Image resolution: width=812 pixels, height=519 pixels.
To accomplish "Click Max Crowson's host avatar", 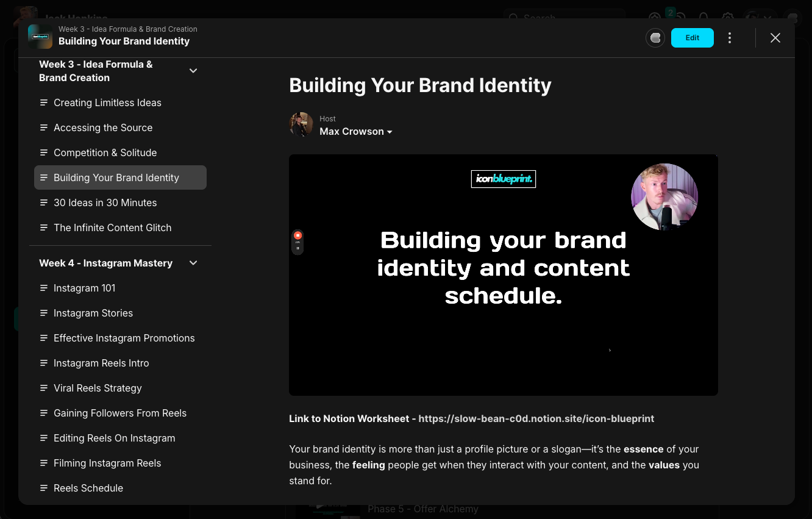I will coord(301,124).
